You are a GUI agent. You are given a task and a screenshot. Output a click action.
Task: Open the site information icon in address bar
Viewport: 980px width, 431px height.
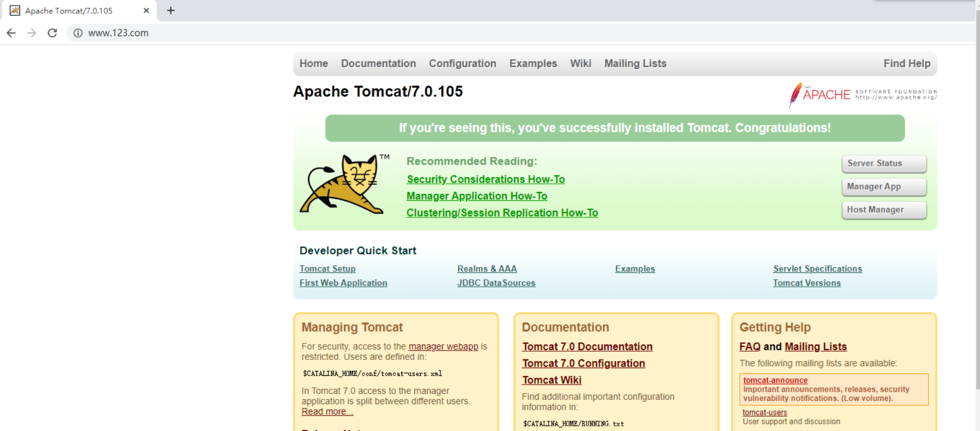tap(78, 33)
